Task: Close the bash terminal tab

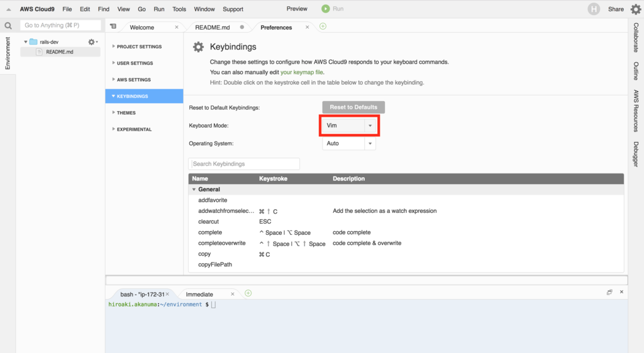Action: [x=167, y=294]
